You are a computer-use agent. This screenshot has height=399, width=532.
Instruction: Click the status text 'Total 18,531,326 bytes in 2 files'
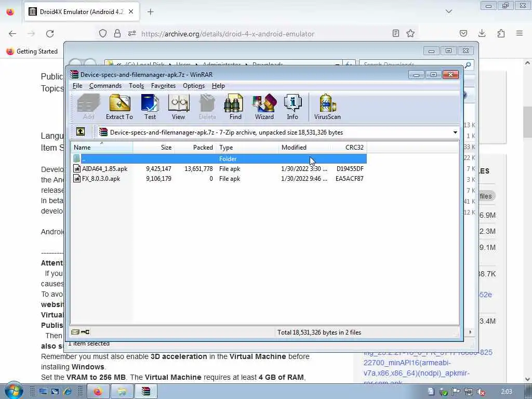tap(319, 332)
